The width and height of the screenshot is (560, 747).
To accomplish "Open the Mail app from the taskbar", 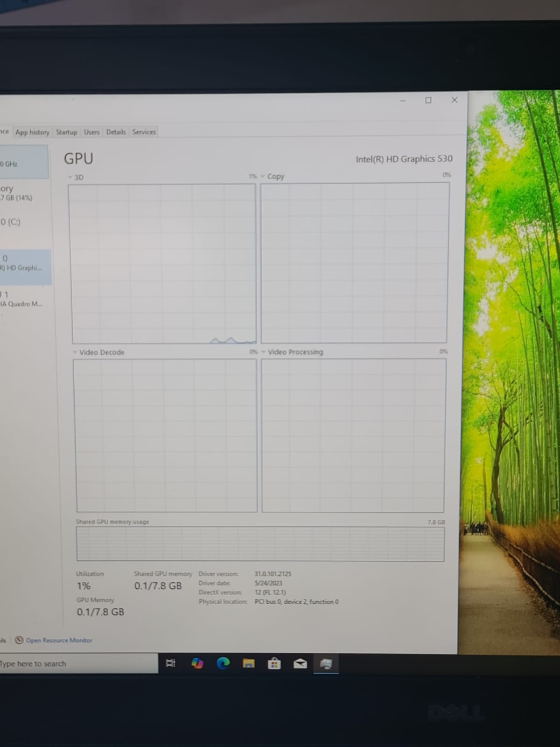I will point(300,663).
